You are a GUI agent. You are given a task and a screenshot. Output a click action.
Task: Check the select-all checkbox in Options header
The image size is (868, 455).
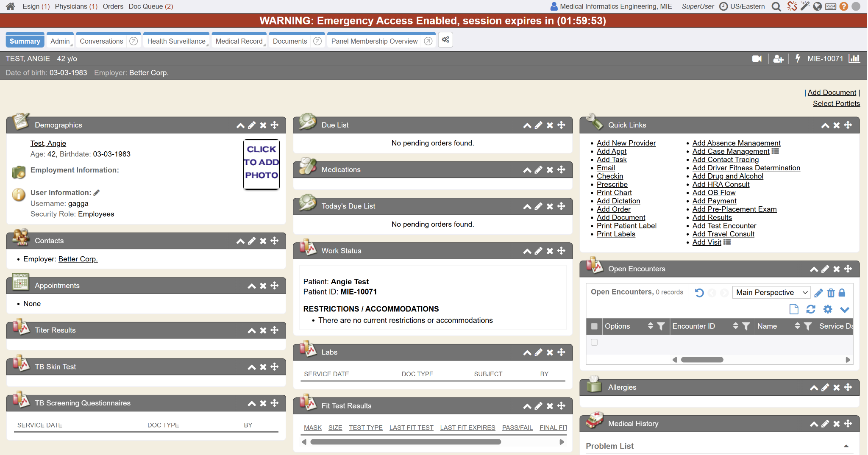click(x=594, y=326)
